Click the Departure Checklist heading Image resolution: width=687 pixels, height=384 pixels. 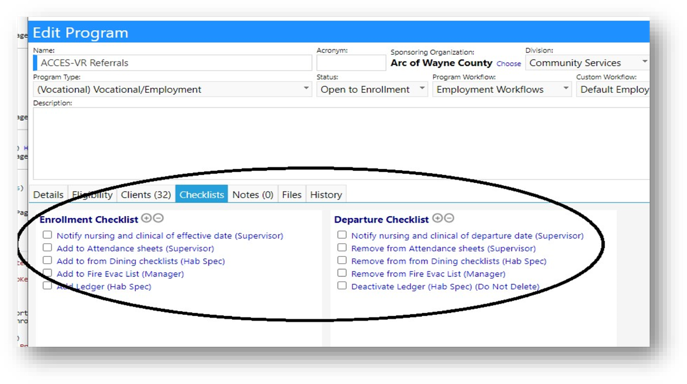(381, 219)
